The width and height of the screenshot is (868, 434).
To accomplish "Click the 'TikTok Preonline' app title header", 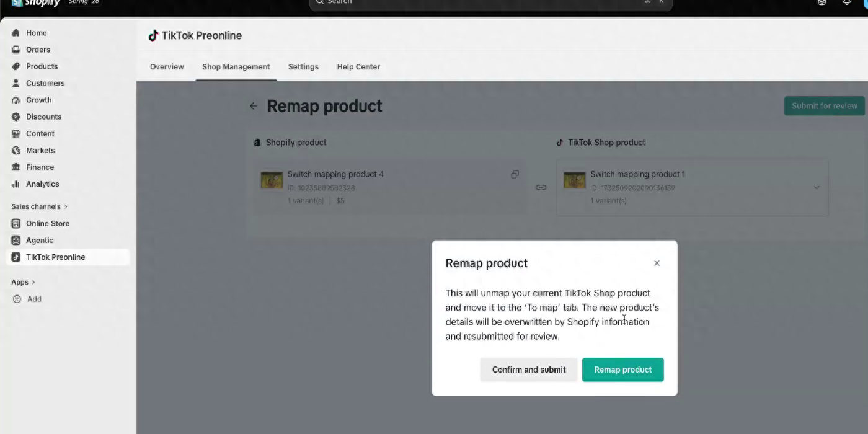I will coord(201,35).
